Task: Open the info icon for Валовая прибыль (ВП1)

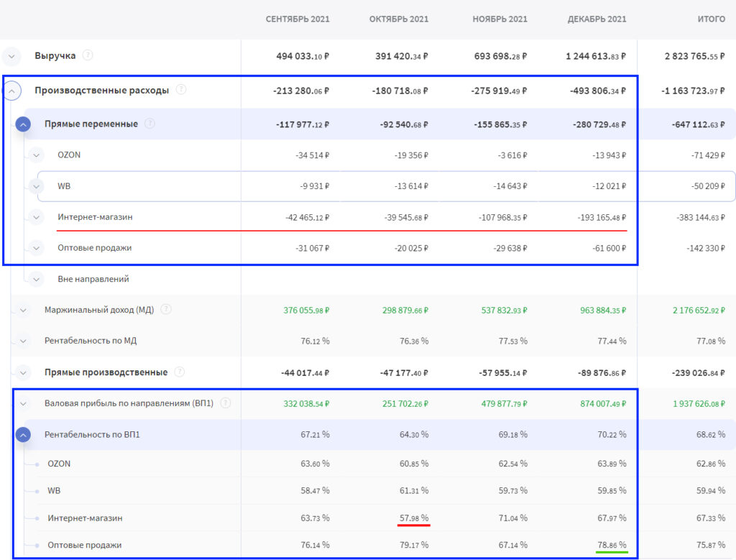Action: pos(226,403)
